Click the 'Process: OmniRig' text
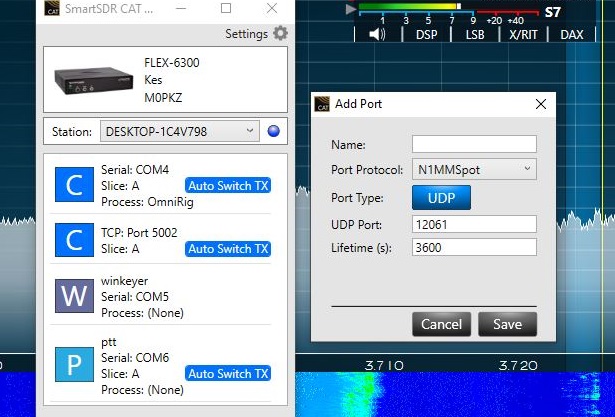Viewport: 615px width, 417px height. point(147,202)
